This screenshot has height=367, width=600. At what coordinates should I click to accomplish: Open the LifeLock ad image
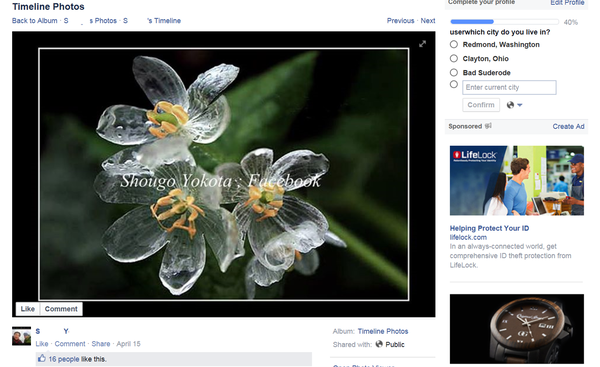[517, 180]
